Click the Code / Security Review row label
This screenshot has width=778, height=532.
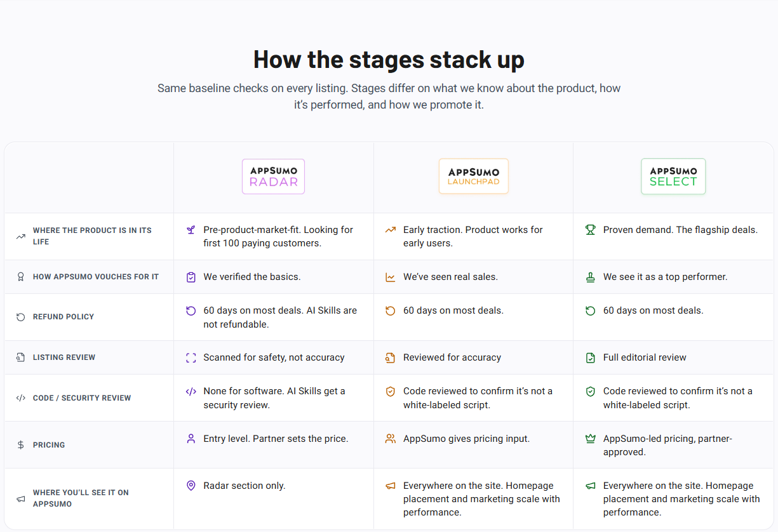[x=82, y=398]
